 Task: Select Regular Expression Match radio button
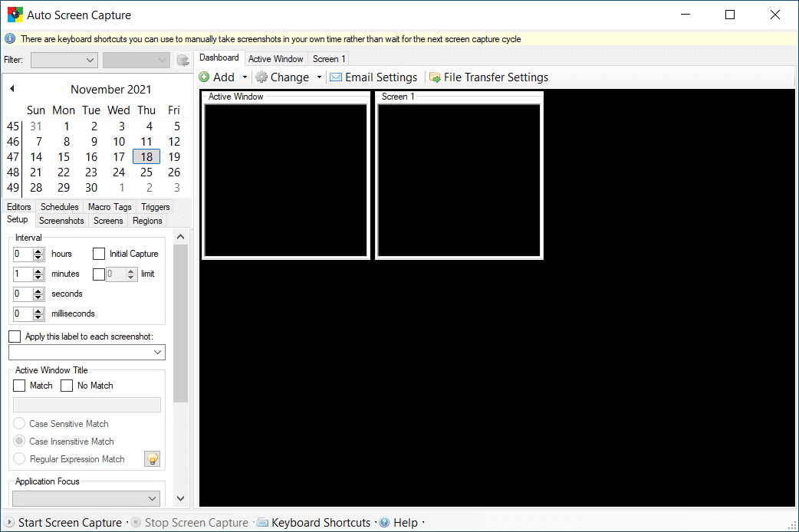click(x=19, y=458)
